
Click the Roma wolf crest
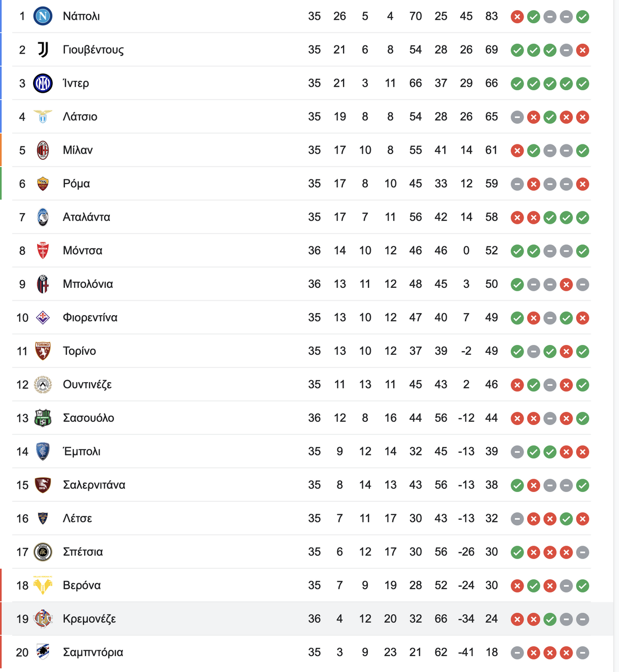click(43, 184)
